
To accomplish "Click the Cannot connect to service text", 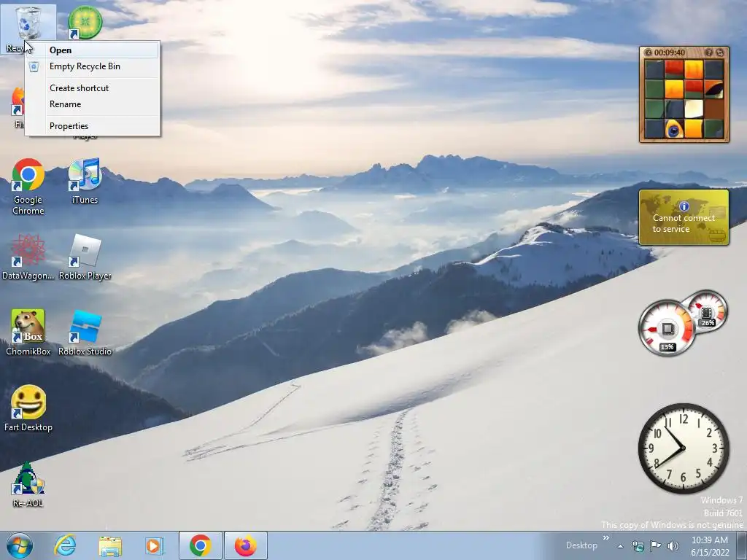I will 684,223.
